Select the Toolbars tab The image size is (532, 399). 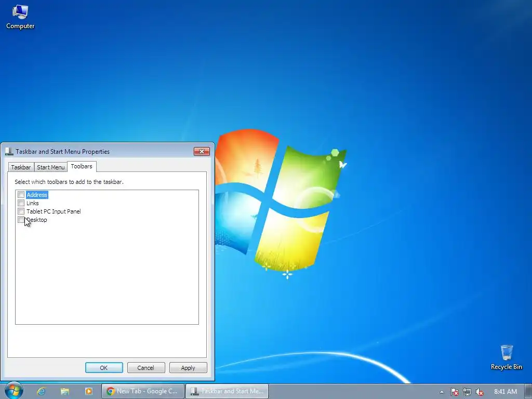click(x=82, y=166)
